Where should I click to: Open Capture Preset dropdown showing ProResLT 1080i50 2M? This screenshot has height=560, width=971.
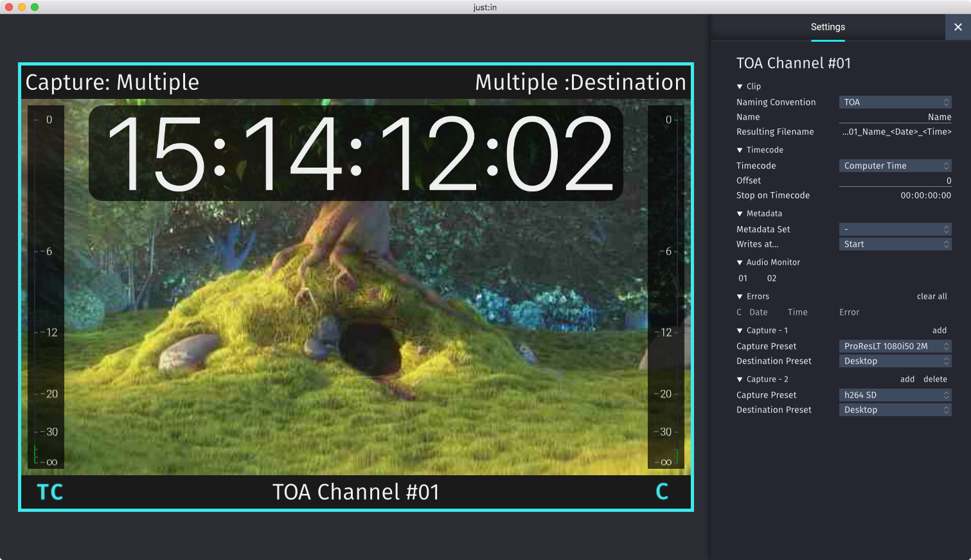coord(895,346)
